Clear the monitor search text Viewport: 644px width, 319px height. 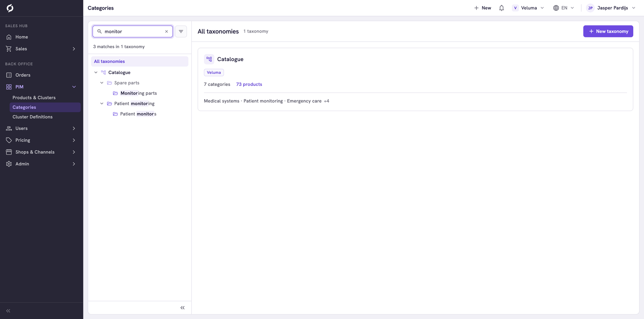pyautogui.click(x=167, y=31)
